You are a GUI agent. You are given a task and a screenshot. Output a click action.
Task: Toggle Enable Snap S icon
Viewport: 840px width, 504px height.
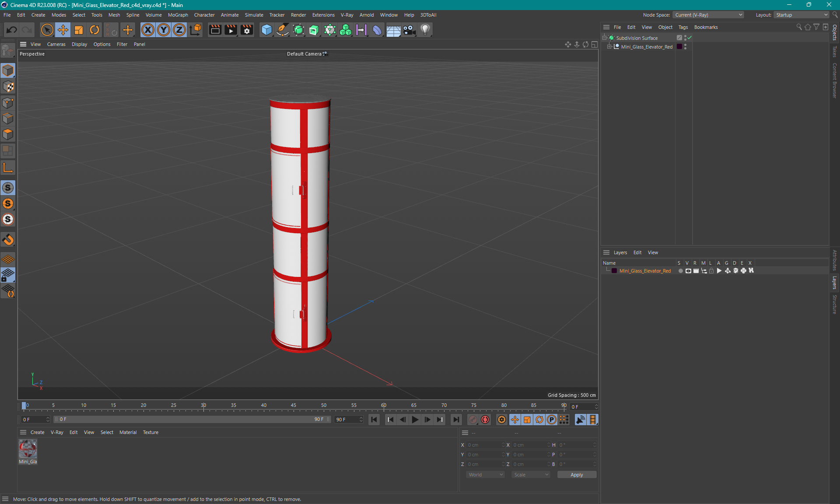(x=8, y=188)
